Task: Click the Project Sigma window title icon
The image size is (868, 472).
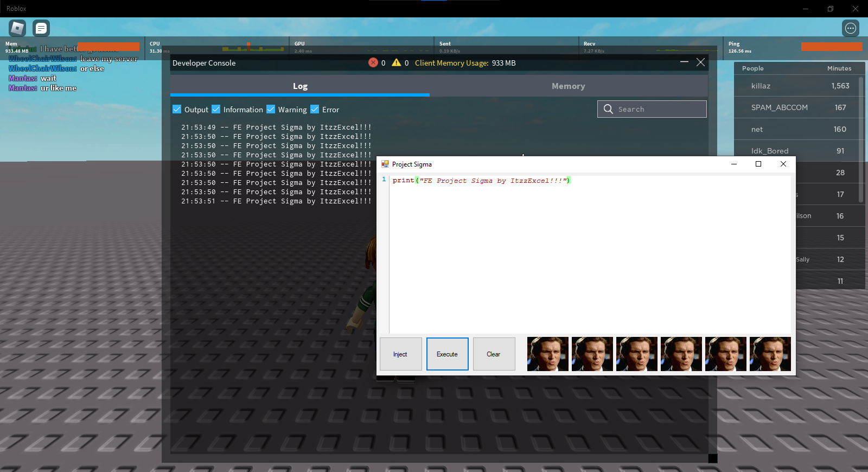Action: click(385, 164)
